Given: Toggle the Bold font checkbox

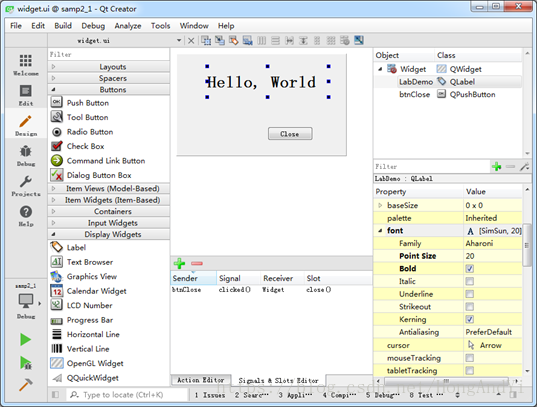Looking at the screenshot, I should pos(470,269).
